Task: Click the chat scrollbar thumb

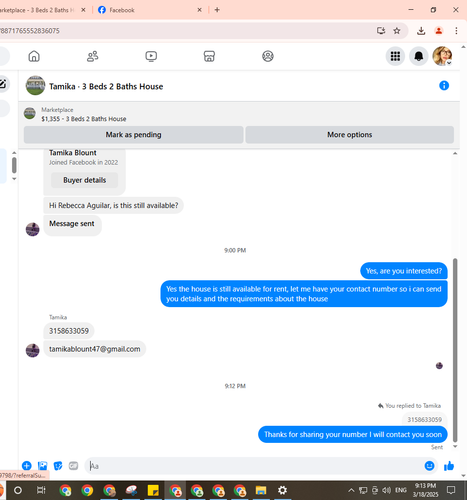Action: click(455, 350)
